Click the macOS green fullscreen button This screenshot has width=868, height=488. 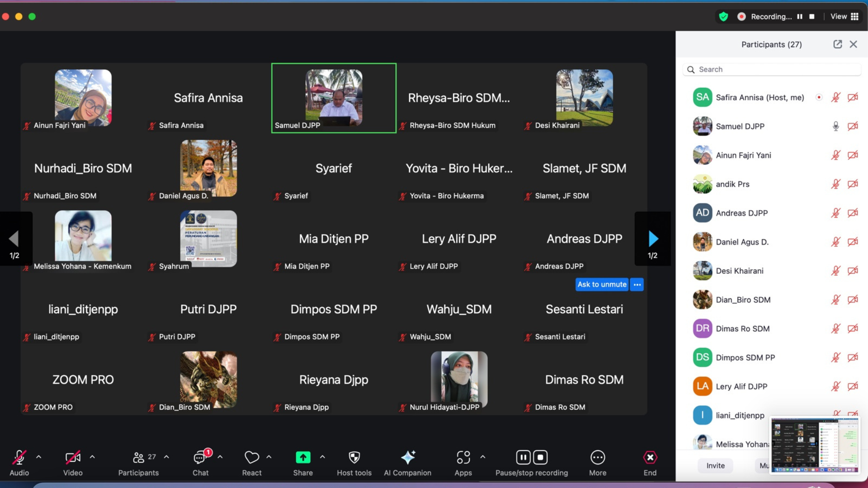coord(32,17)
